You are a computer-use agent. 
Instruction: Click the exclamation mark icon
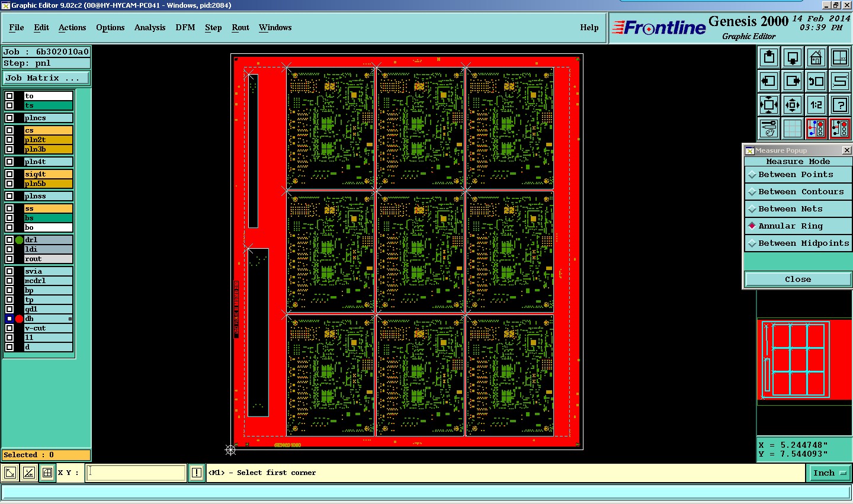(x=197, y=473)
